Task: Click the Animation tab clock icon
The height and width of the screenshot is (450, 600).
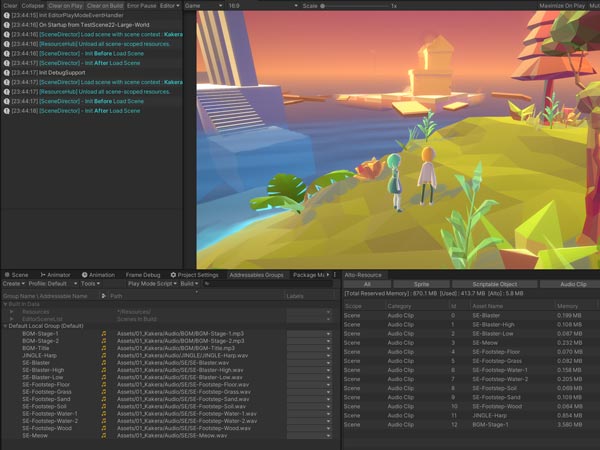Action: point(83,274)
